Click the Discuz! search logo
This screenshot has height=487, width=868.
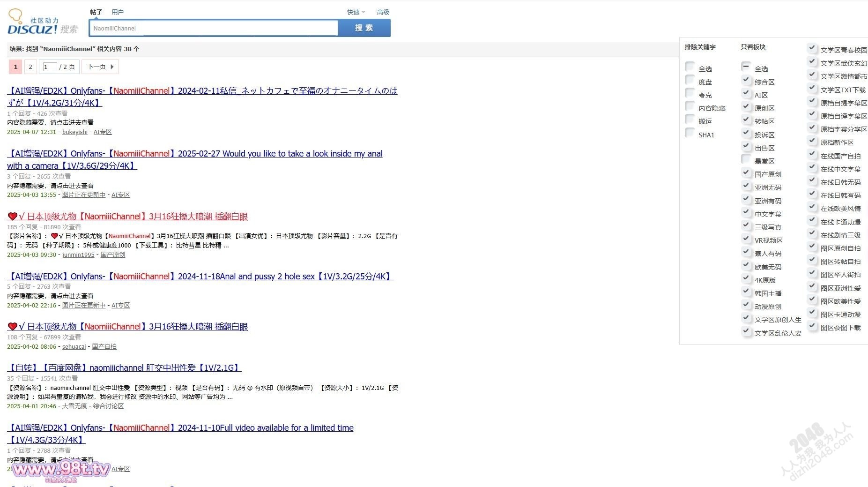(x=42, y=22)
